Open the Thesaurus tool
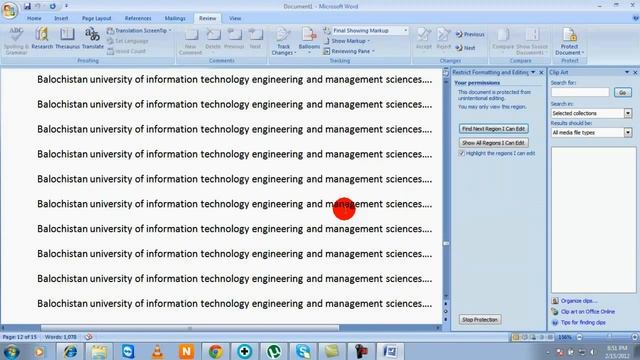Screen dimensions: 640x360 (67, 38)
